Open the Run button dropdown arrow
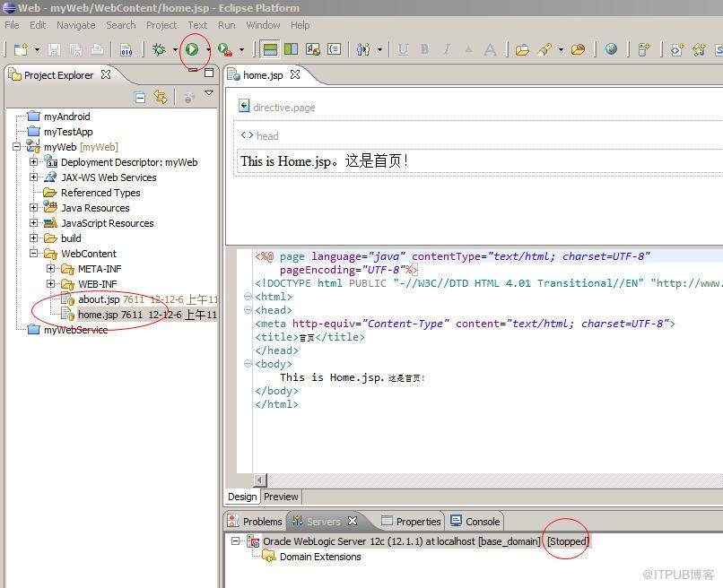The height and width of the screenshot is (588, 723). tap(208, 49)
